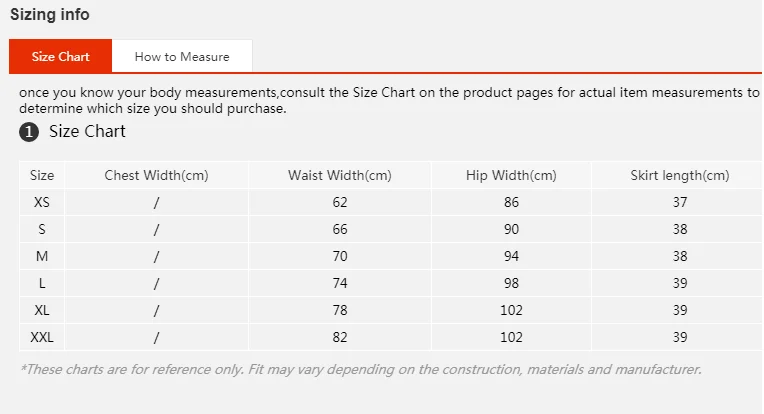This screenshot has width=764, height=414.
Task: Click waist width value 62
Action: click(340, 202)
